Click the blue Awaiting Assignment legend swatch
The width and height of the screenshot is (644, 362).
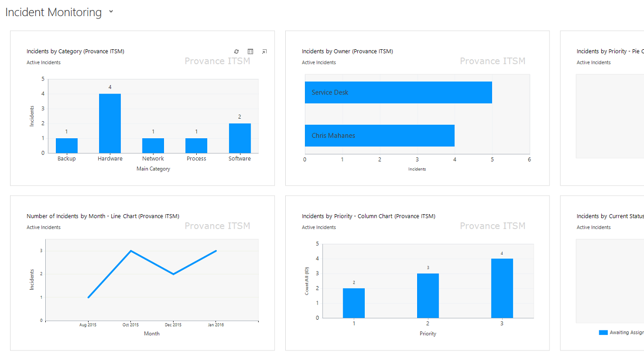[x=603, y=332]
